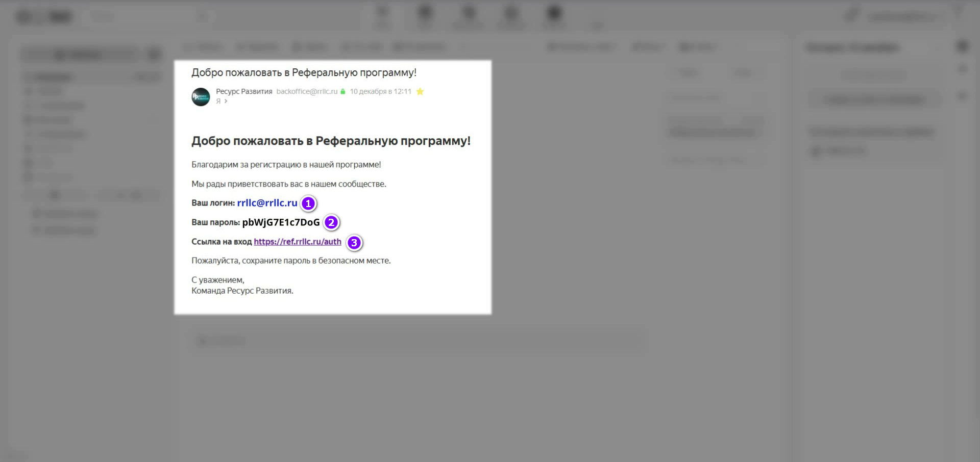Click the purple badge numbered 1
Viewport: 980px width, 462px height.
coord(308,203)
